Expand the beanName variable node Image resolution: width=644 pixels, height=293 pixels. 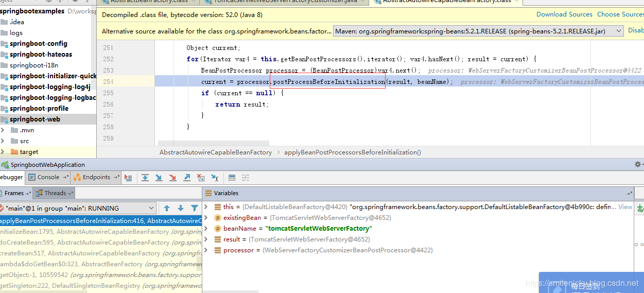pyautogui.click(x=206, y=229)
